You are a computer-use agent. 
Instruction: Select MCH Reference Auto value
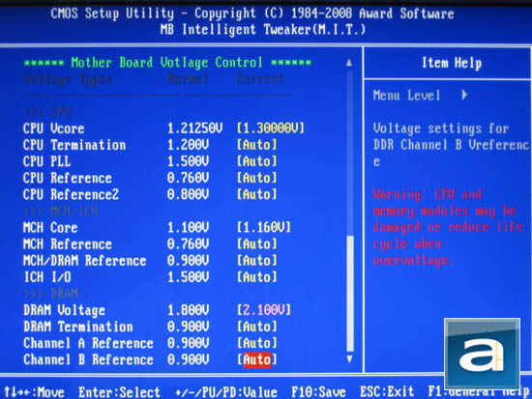[257, 243]
